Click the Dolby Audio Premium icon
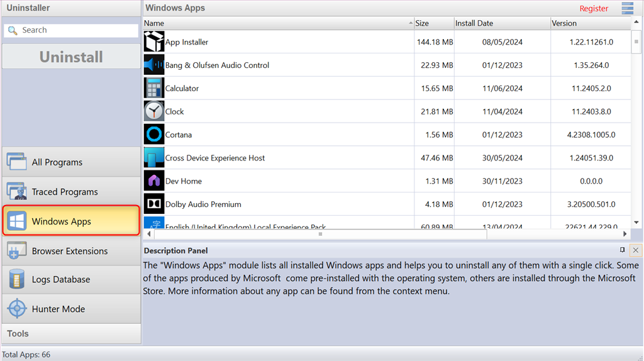The width and height of the screenshot is (644, 361). (154, 204)
